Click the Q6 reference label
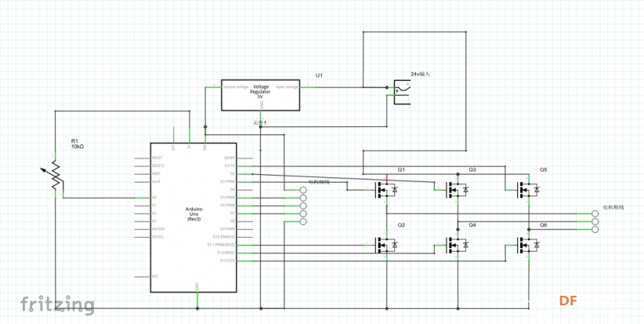The height and width of the screenshot is (324, 644). [x=544, y=225]
